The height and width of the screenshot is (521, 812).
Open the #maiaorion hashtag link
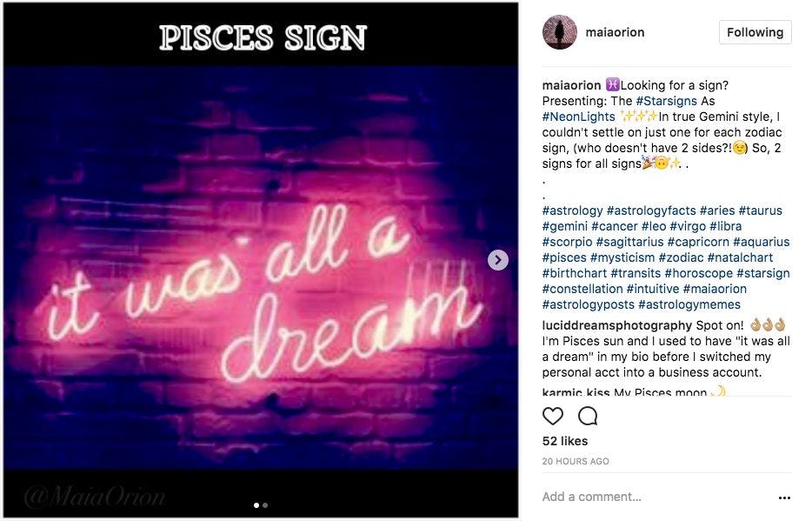[714, 289]
